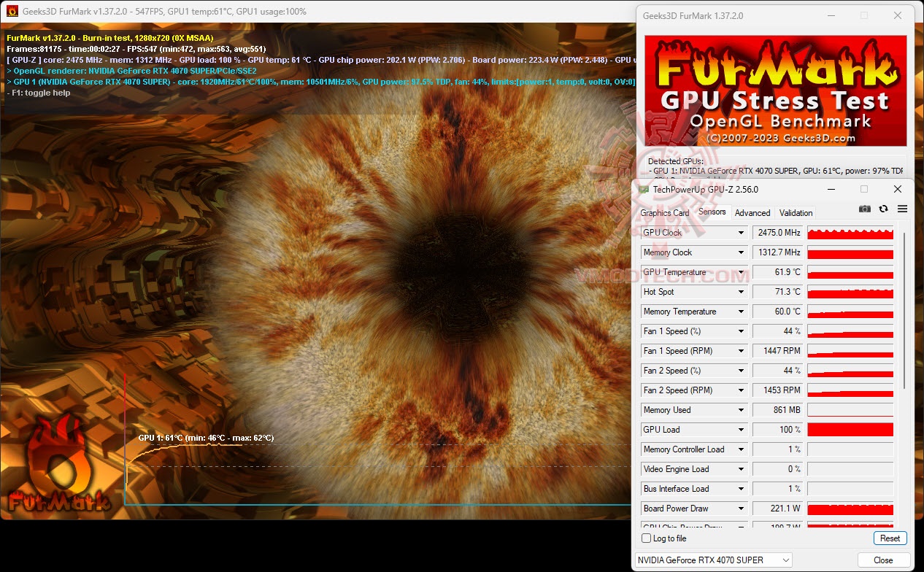Image resolution: width=924 pixels, height=572 pixels.
Task: Click the GPU Load history graph
Action: tap(850, 430)
